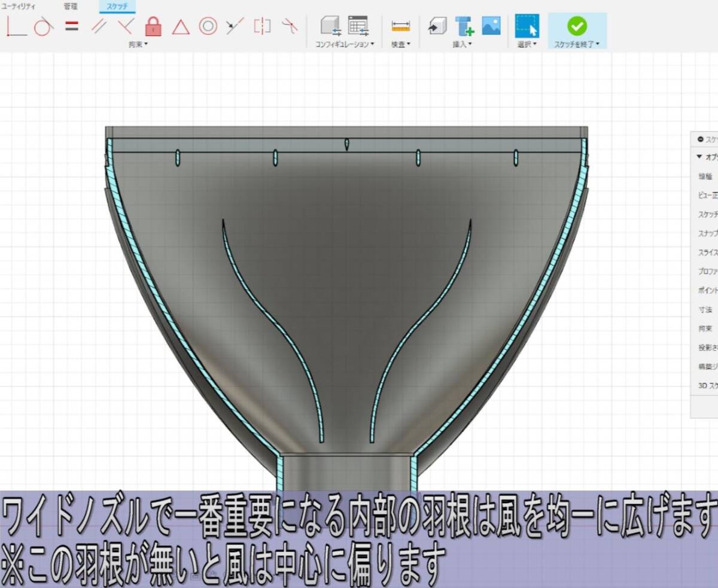Apply the Concentric circles constraint
The image size is (718, 588).
click(208, 26)
